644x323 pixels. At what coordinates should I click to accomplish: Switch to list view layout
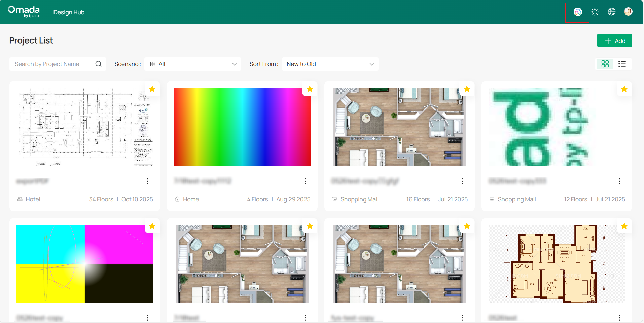(x=622, y=64)
